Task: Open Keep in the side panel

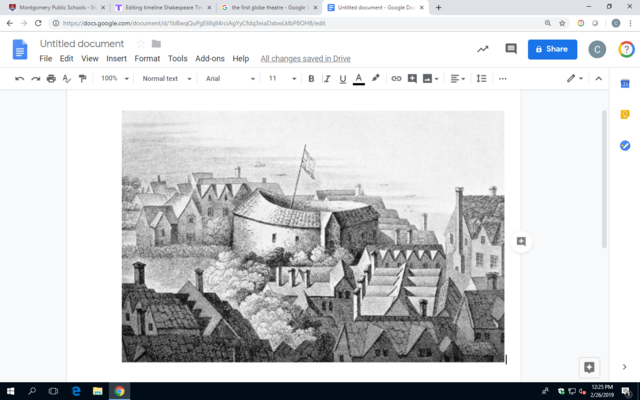Action: (x=625, y=114)
